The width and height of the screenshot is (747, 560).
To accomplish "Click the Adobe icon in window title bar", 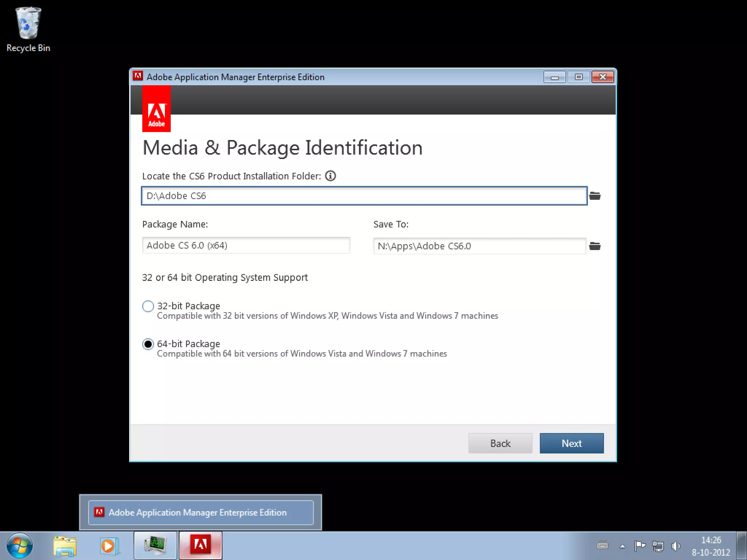I will [x=138, y=76].
